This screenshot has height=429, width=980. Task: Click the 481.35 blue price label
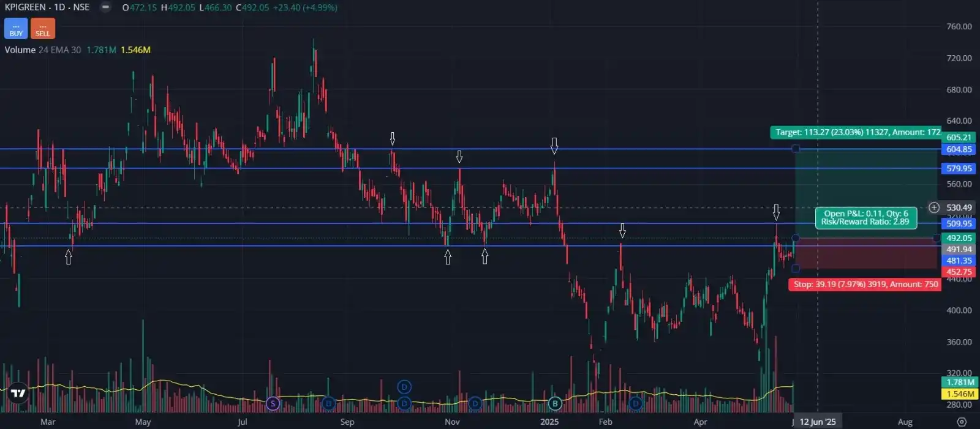pos(959,261)
